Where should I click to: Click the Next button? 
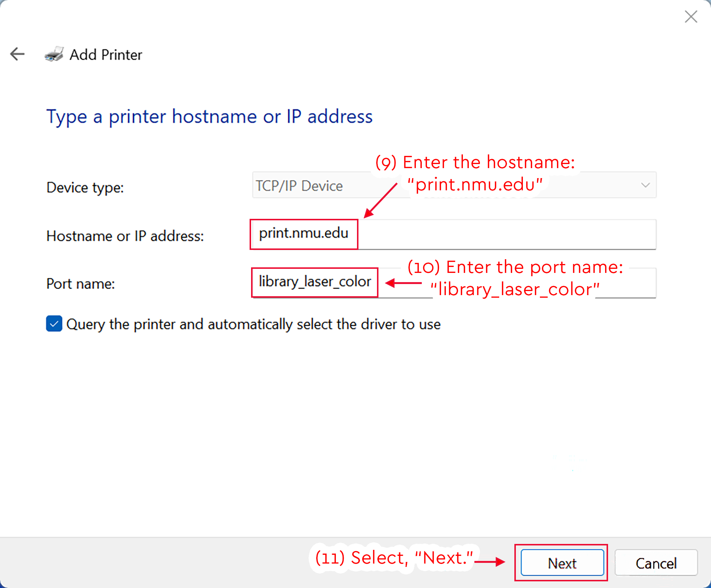[562, 563]
